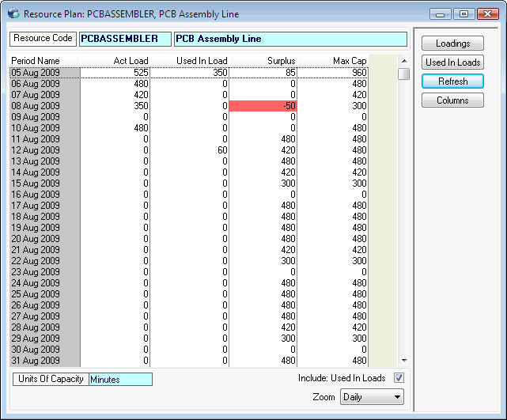This screenshot has height=420, width=507.
Task: Click the Minutes units of capacity field
Action: [x=120, y=380]
